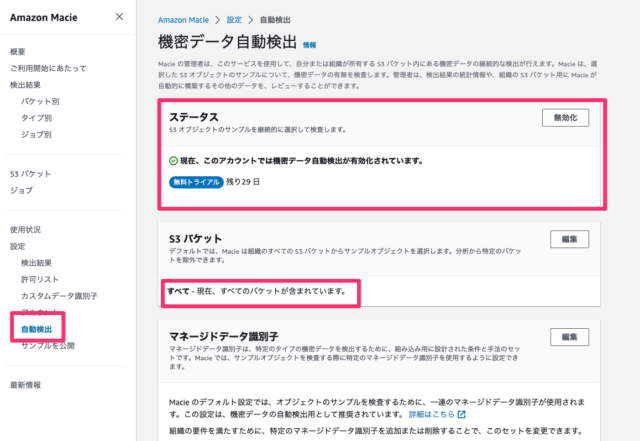Select ジョブ別 findings view
This screenshot has height=441, width=640.
[x=36, y=134]
